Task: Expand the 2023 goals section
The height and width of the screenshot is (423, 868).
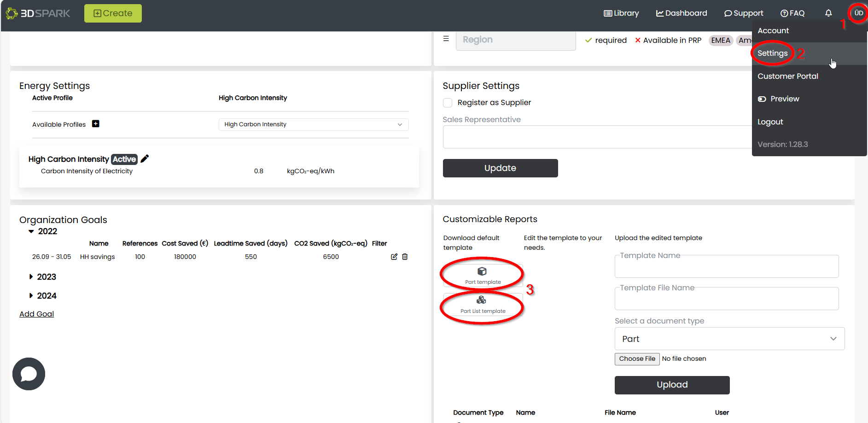Action: 31,277
